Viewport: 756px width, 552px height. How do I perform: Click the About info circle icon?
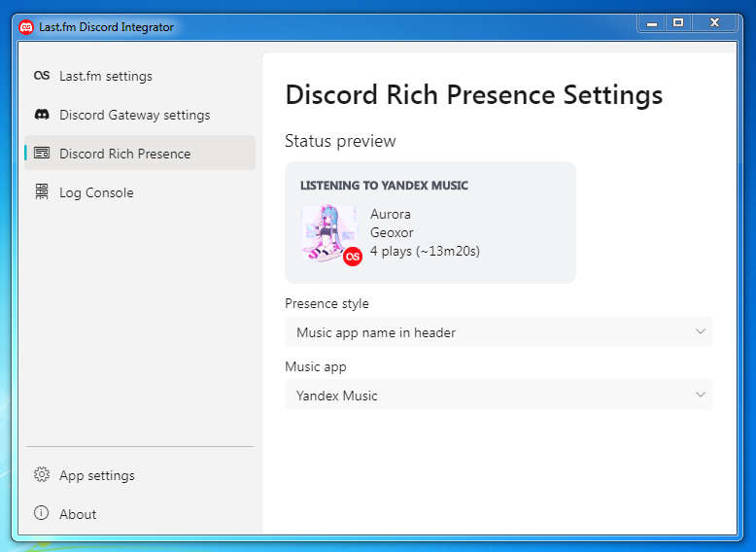click(x=42, y=513)
